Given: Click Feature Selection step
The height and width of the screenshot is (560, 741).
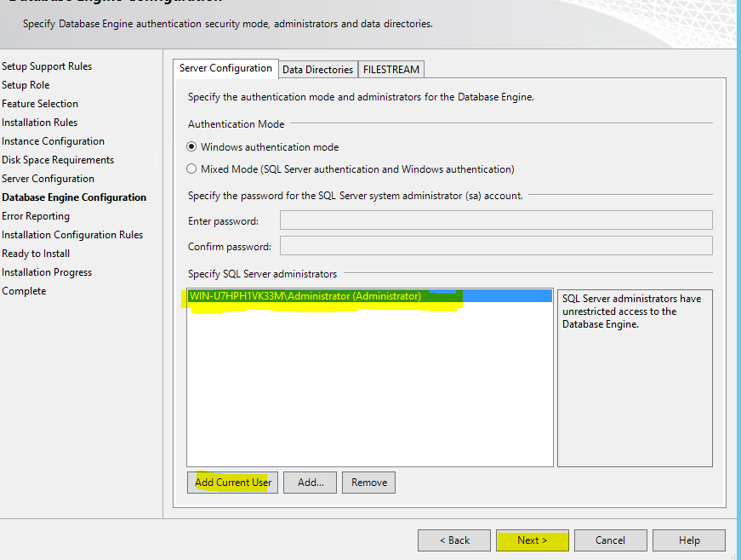Looking at the screenshot, I should 40,104.
